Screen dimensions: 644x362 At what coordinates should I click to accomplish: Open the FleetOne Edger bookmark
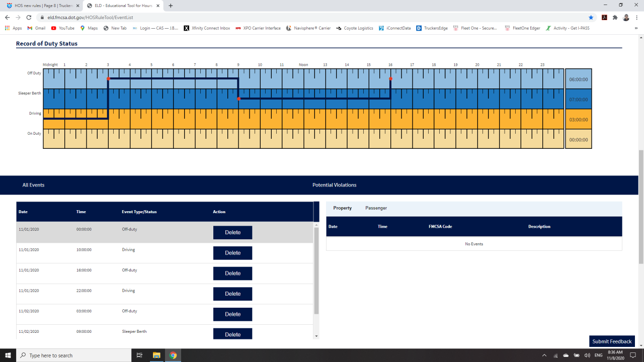[522, 28]
